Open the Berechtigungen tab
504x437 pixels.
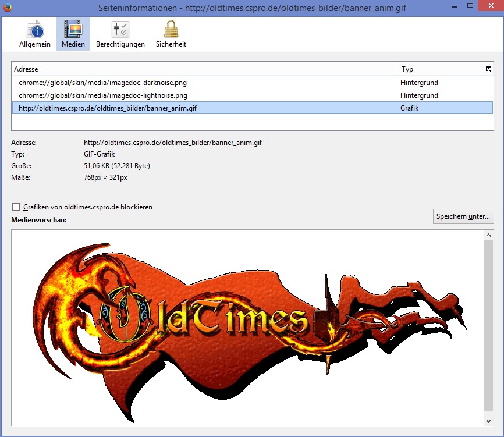pos(120,34)
